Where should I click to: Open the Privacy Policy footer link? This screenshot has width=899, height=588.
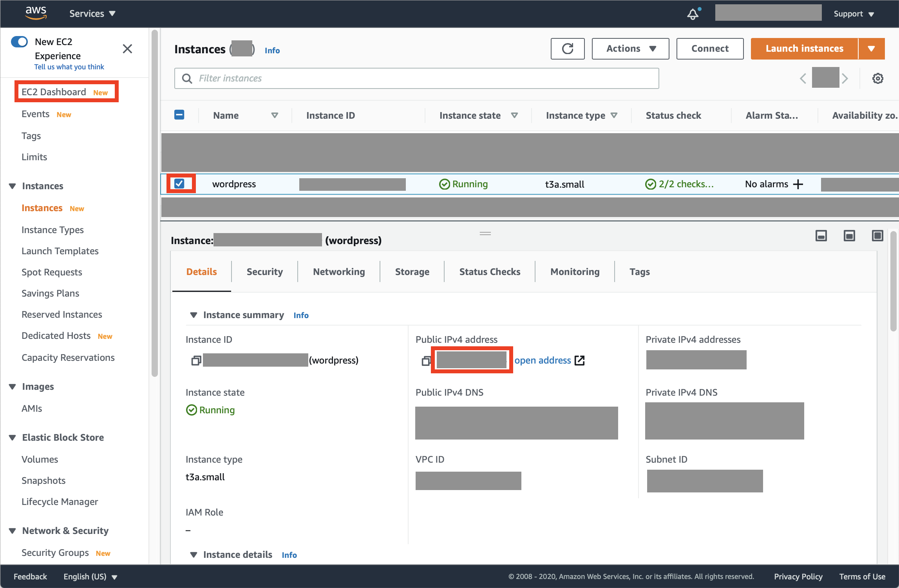coord(798,577)
